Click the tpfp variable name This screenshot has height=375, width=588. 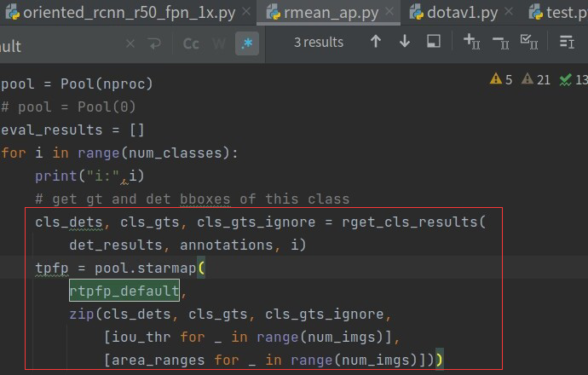coord(52,268)
